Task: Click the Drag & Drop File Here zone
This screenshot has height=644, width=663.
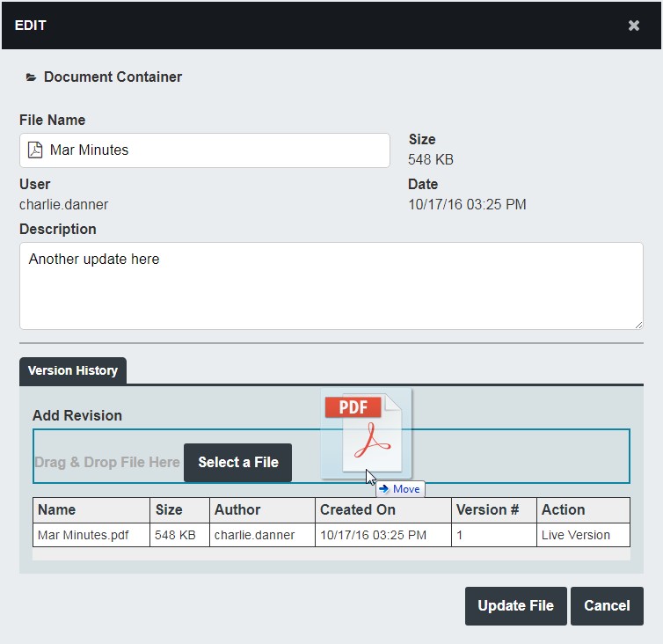Action: coord(106,462)
